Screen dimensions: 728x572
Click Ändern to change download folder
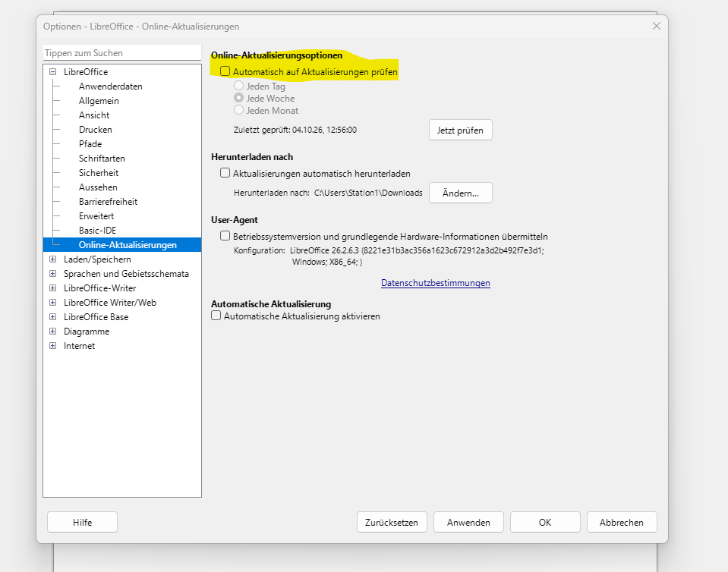(x=461, y=193)
